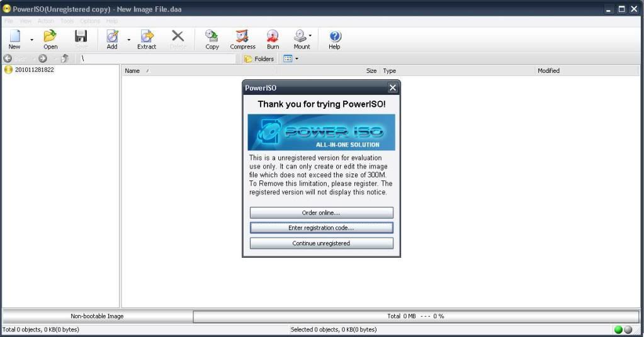644x337 pixels.
Task: Choose Continue unregistered
Action: [321, 243]
